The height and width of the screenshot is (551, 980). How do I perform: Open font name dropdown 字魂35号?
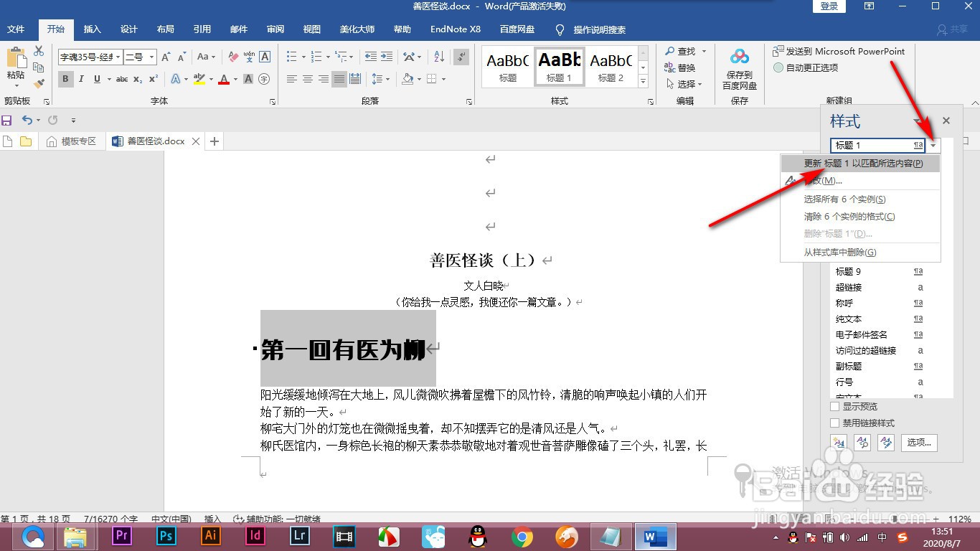pos(118,57)
